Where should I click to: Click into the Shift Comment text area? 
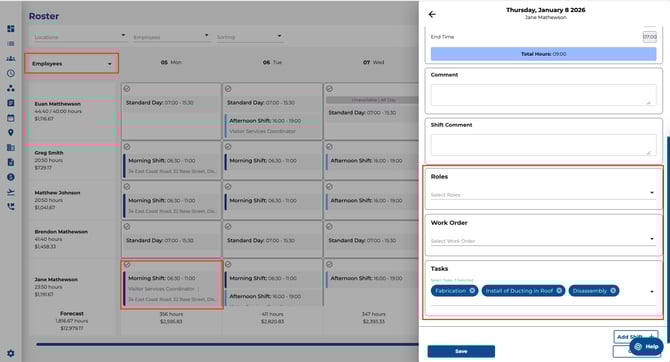pyautogui.click(x=543, y=145)
